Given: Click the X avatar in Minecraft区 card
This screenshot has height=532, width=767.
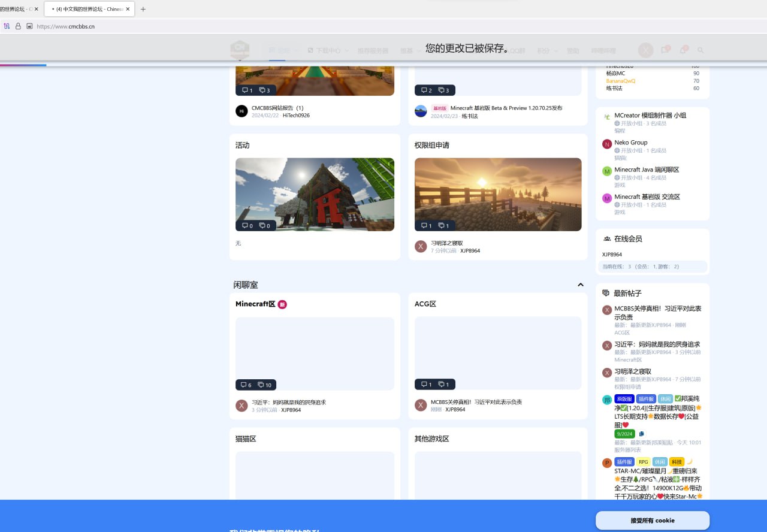Looking at the screenshot, I should 241,406.
